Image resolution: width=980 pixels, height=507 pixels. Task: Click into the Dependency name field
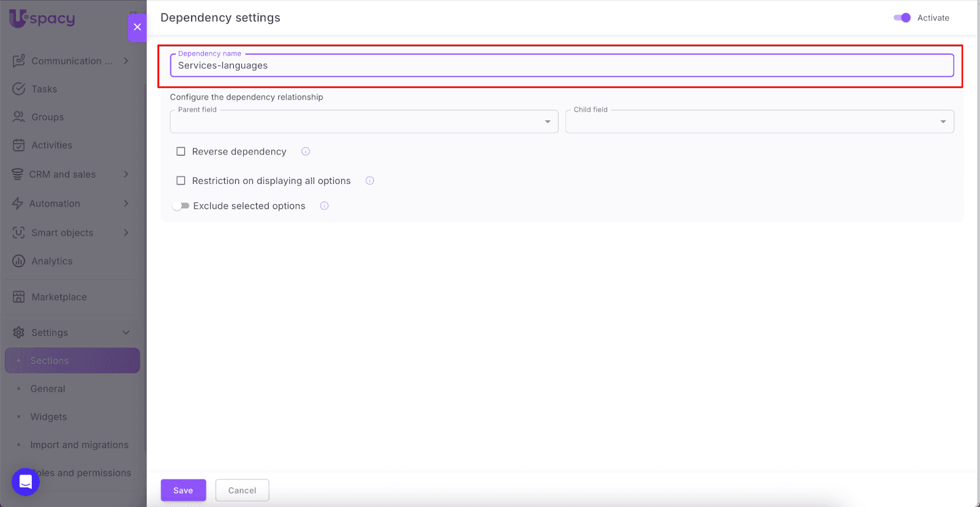pyautogui.click(x=562, y=66)
